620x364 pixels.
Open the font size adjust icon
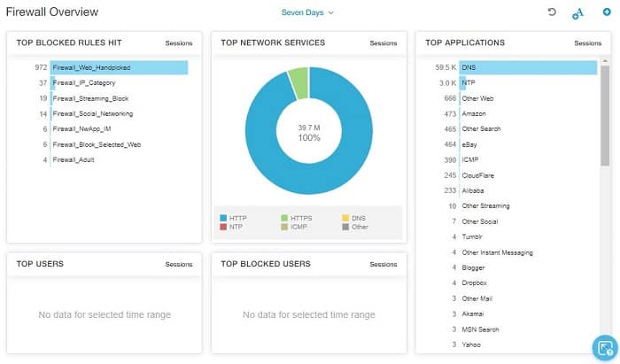(x=577, y=14)
